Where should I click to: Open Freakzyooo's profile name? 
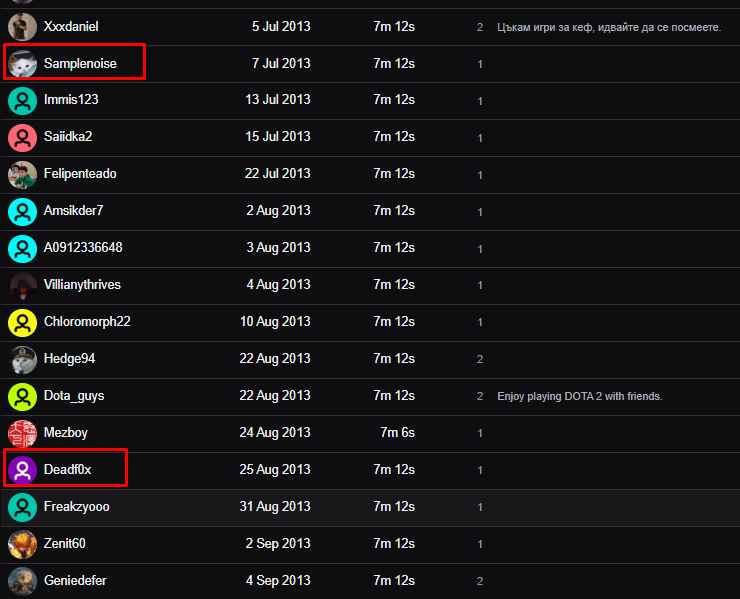tap(76, 507)
